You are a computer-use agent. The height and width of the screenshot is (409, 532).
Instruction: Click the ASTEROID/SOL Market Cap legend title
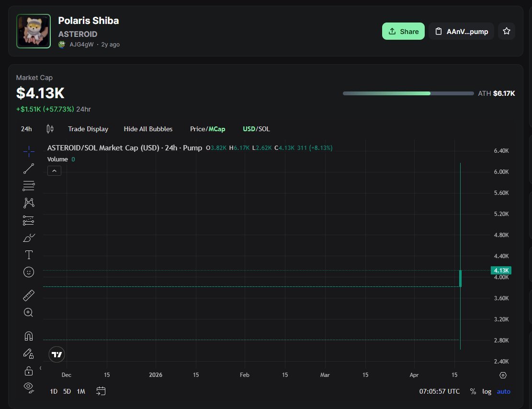point(125,148)
